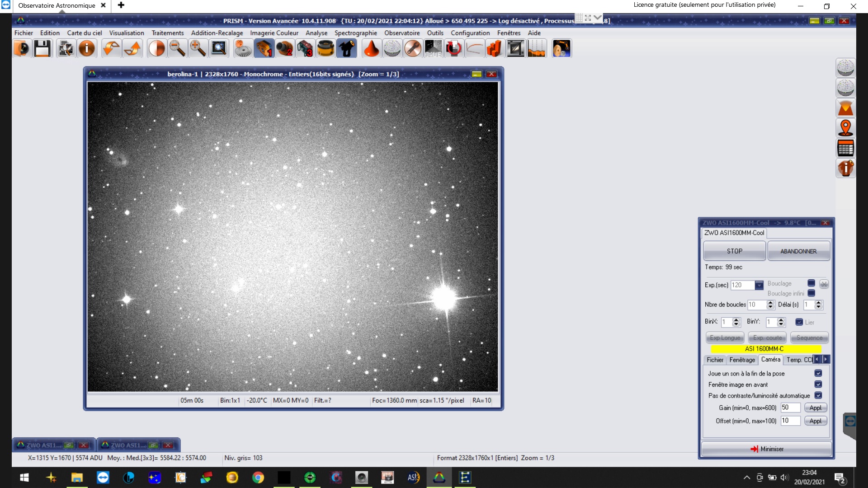Click the wrench tools icon
This screenshot has width=868, height=488.
click(x=412, y=48)
